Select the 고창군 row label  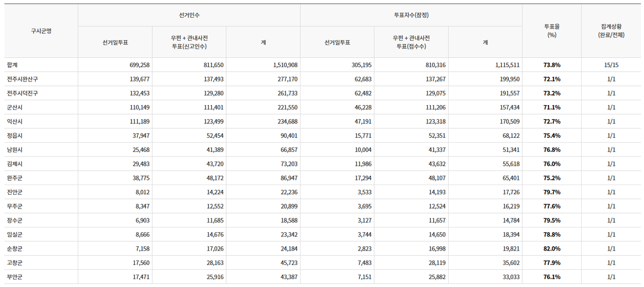(x=15, y=263)
